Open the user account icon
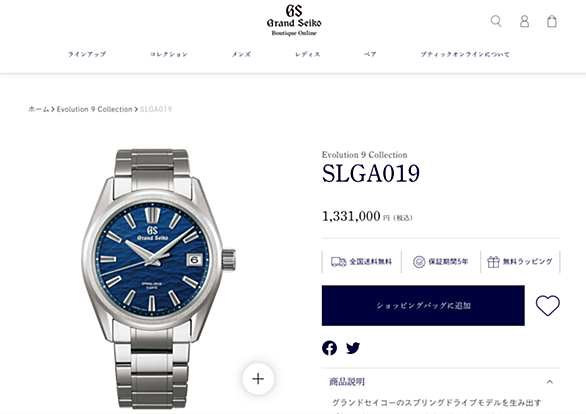The image size is (586, 414). coord(524,21)
